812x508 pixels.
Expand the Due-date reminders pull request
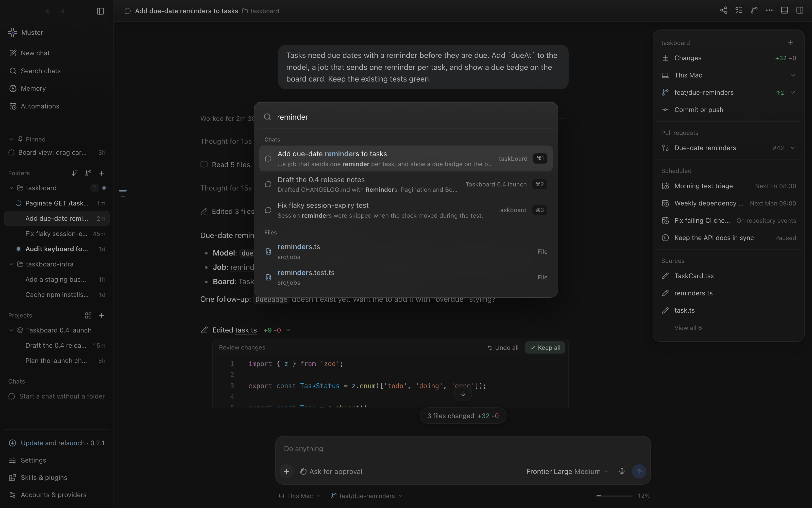[x=792, y=148]
